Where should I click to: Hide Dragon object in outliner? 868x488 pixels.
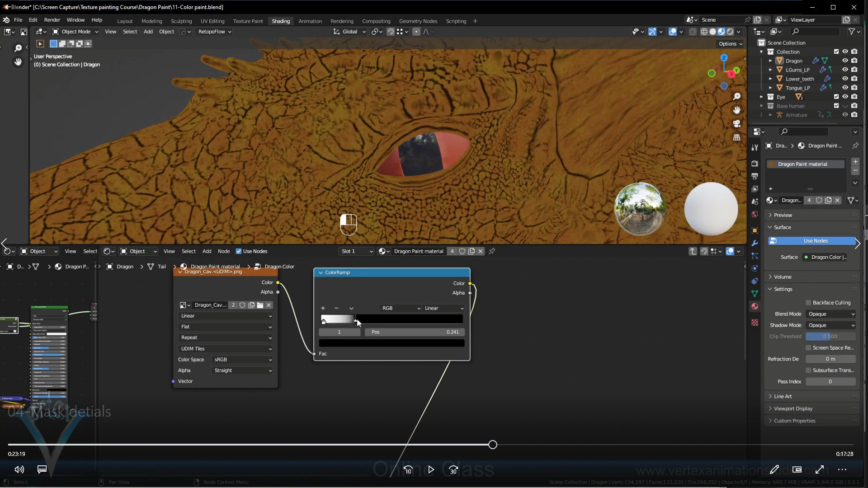(845, 61)
